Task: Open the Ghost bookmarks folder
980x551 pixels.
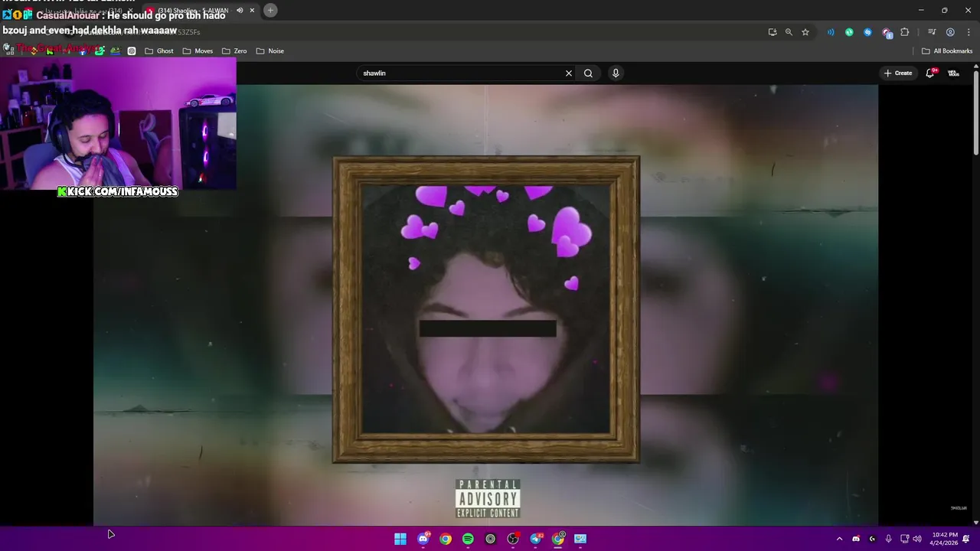Action: (159, 51)
